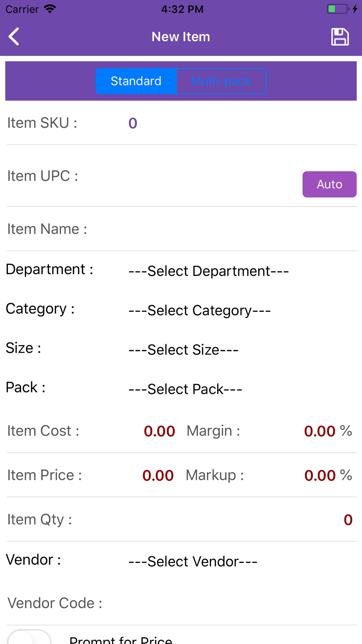Switch to the Standard tab
Screen dimensions: 362x644
point(136,81)
